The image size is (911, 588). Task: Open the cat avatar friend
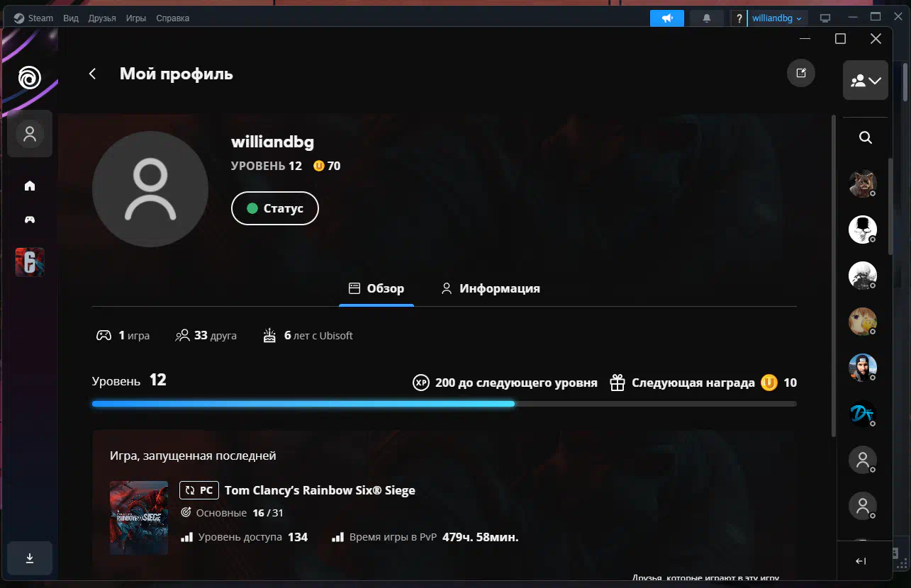click(863, 183)
